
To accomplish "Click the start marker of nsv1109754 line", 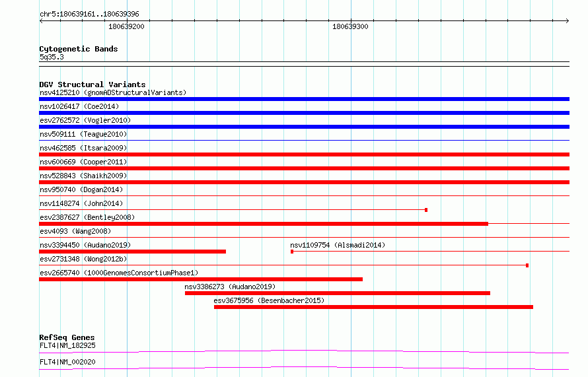I will point(292,252).
